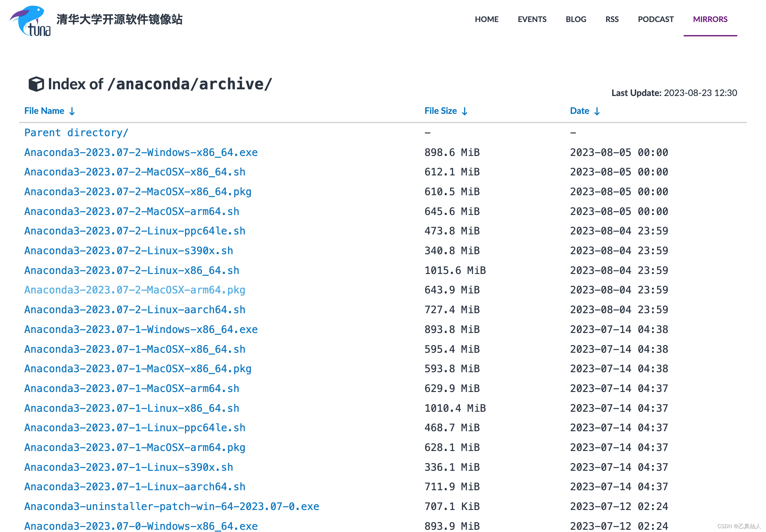
Task: Sort by Date column
Action: click(585, 111)
